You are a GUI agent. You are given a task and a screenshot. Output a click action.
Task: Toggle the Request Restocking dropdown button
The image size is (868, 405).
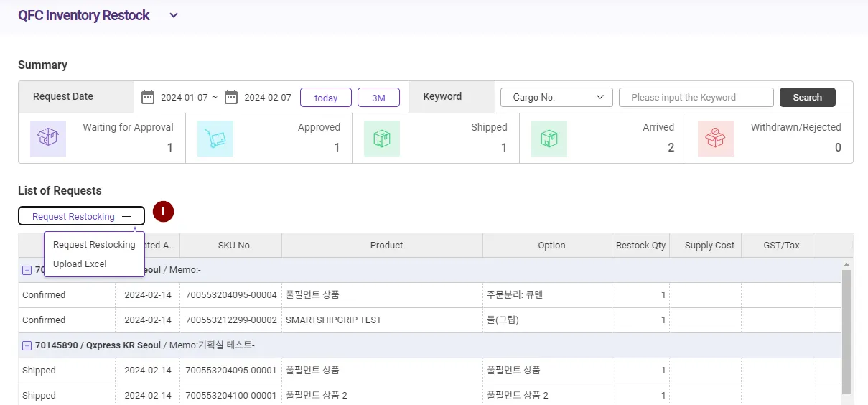[81, 216]
